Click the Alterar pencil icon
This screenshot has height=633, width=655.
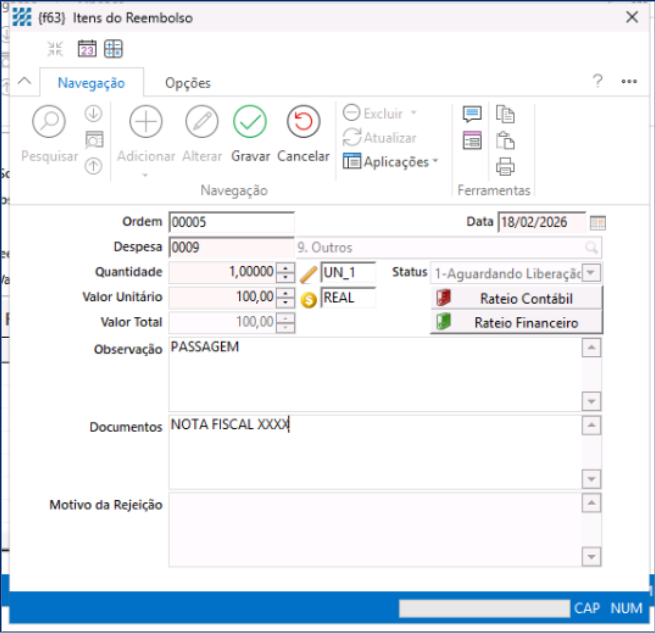[x=202, y=122]
